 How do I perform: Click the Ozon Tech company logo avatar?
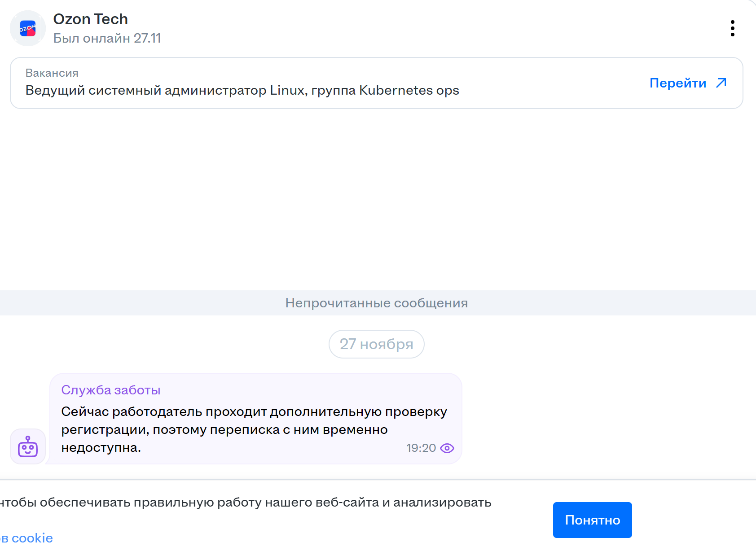click(28, 28)
